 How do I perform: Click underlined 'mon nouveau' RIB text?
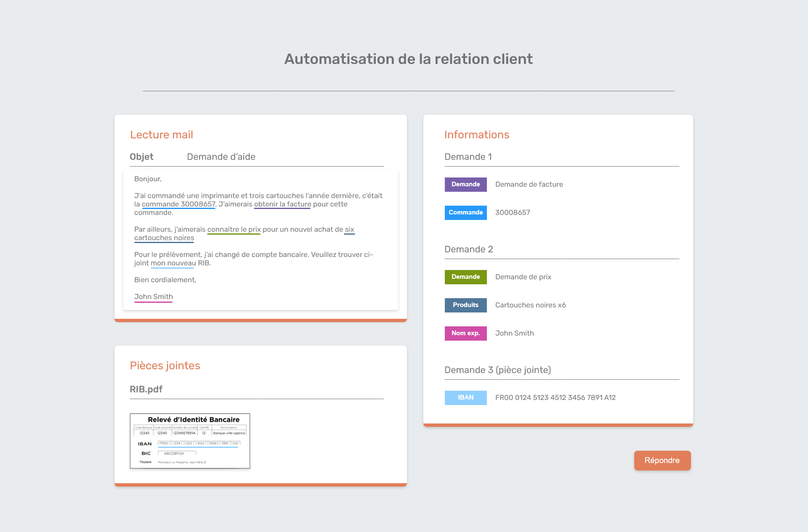[173, 263]
